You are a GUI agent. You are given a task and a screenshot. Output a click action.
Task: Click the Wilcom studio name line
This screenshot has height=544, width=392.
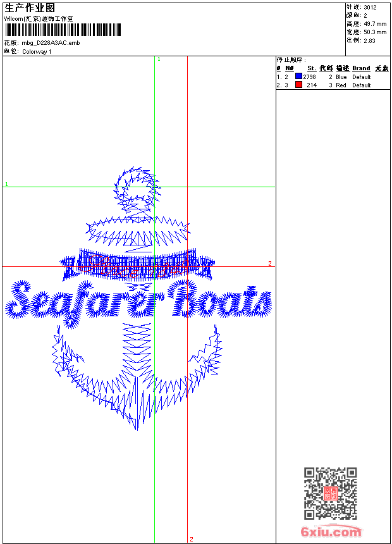[39, 19]
